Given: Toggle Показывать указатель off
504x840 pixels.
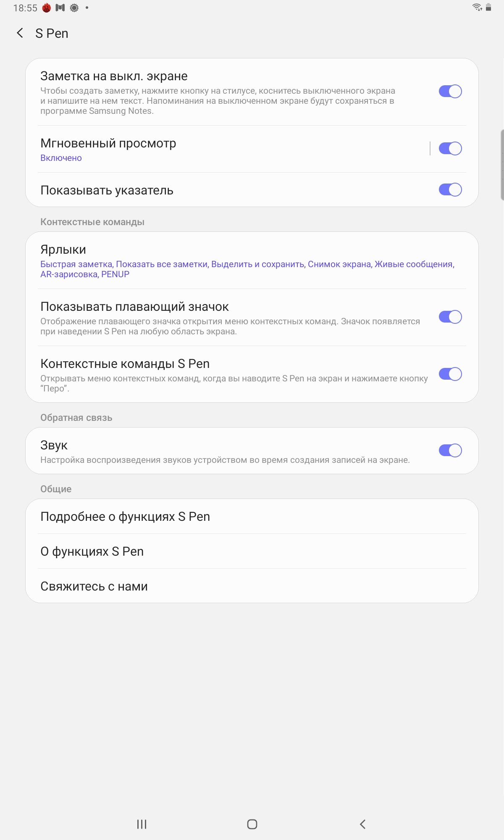Looking at the screenshot, I should coord(450,189).
